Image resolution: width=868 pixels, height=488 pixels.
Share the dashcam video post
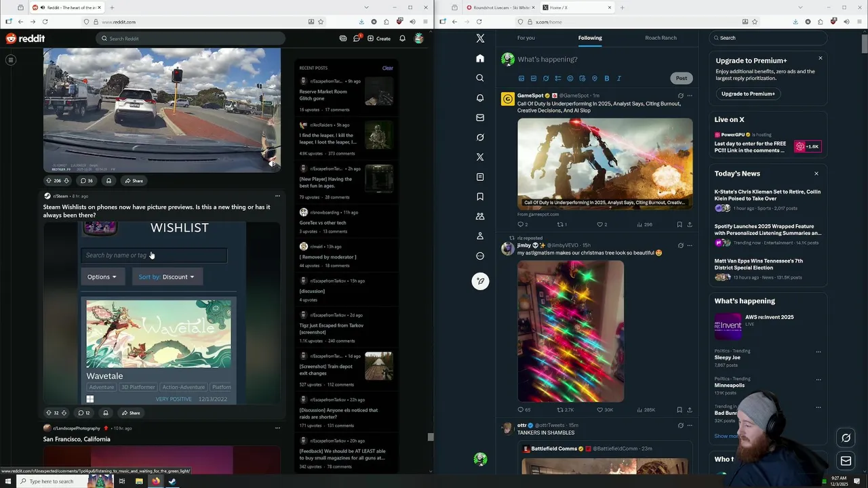(134, 181)
